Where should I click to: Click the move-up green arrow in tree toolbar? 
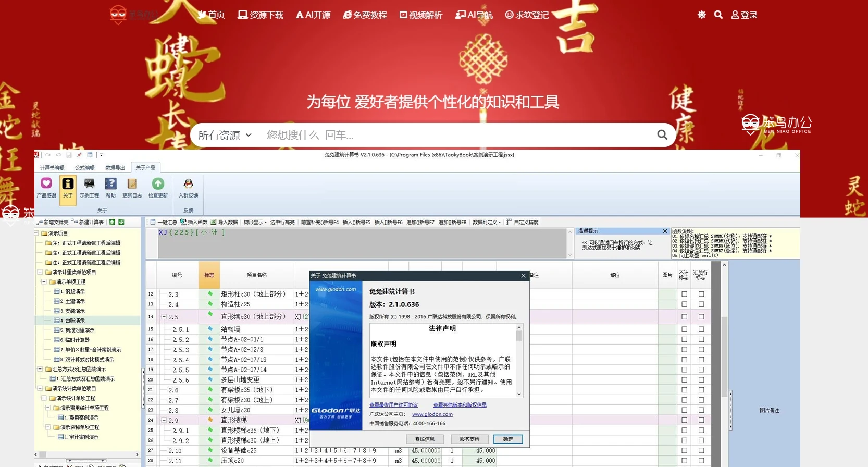coord(112,222)
